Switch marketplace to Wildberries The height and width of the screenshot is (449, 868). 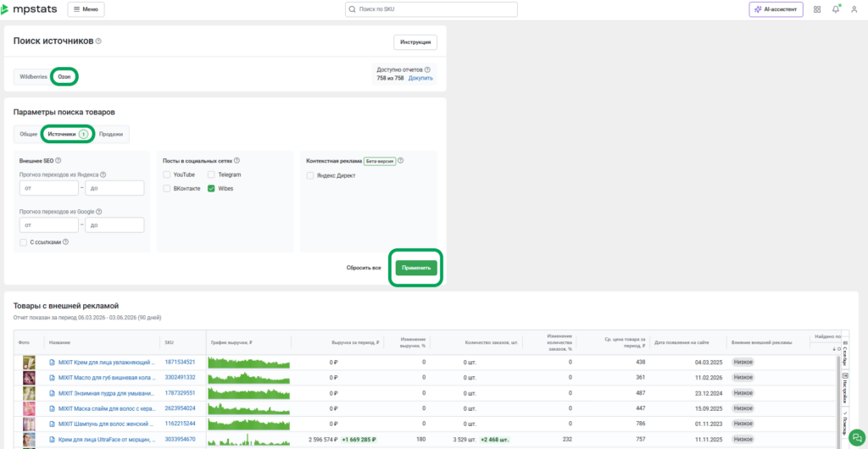33,77
